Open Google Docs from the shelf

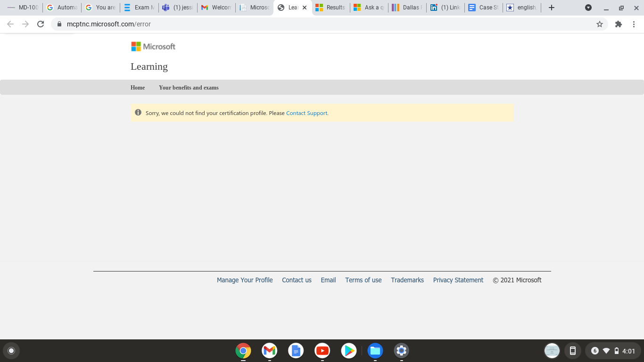point(296,351)
